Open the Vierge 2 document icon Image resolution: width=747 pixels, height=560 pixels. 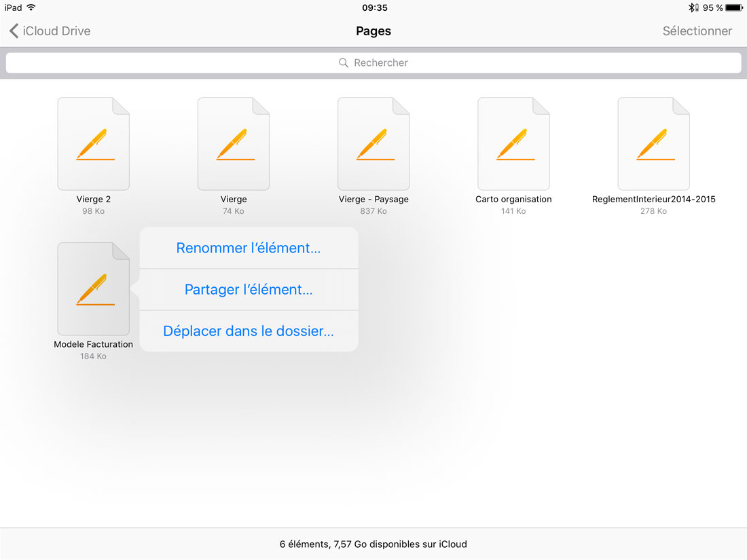tap(94, 144)
